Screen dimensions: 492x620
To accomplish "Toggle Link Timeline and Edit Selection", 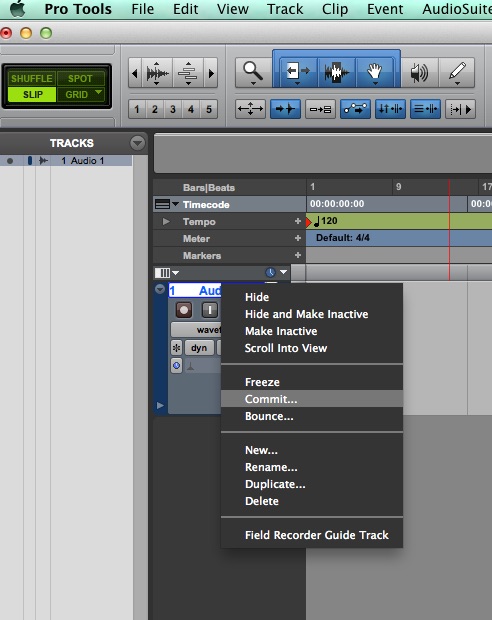I will point(390,109).
